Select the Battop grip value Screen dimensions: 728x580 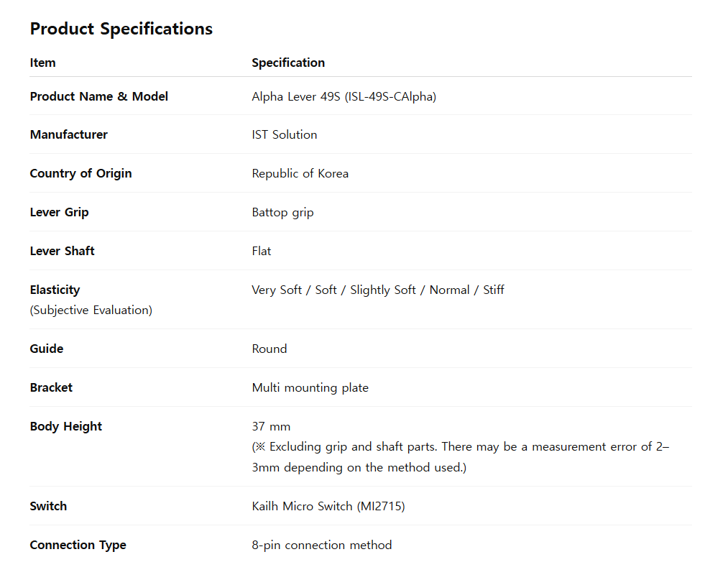click(x=282, y=213)
